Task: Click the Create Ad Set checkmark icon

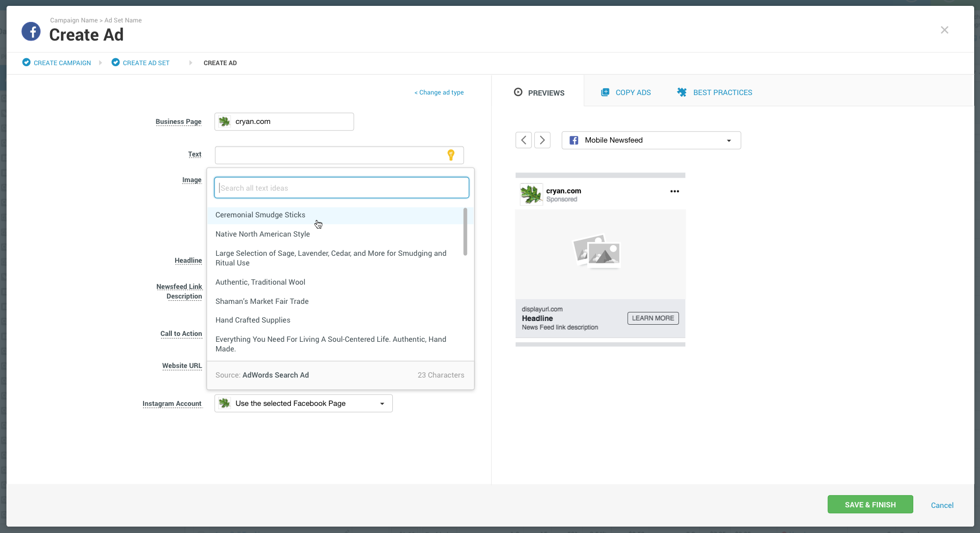Action: click(115, 62)
